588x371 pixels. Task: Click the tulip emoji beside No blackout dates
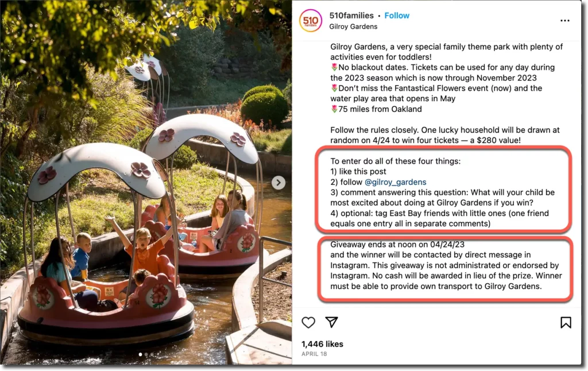334,68
